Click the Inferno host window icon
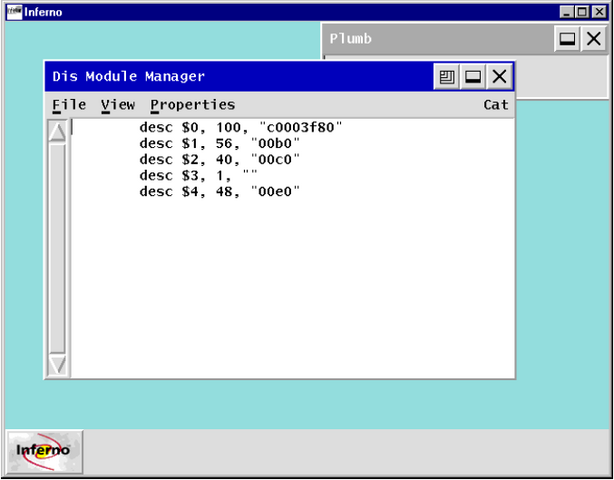Viewport: 614px width, 480px height. tap(14, 12)
